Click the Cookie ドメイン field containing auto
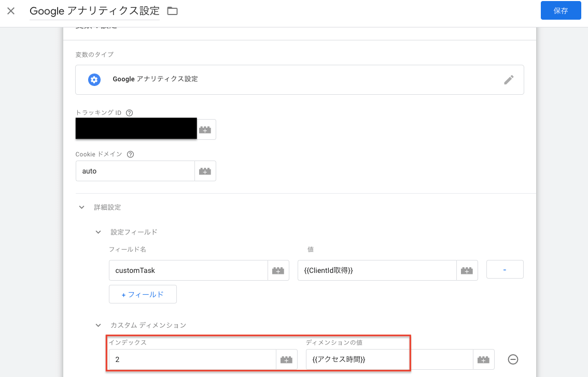Image resolution: width=588 pixels, height=377 pixels. 135,171
